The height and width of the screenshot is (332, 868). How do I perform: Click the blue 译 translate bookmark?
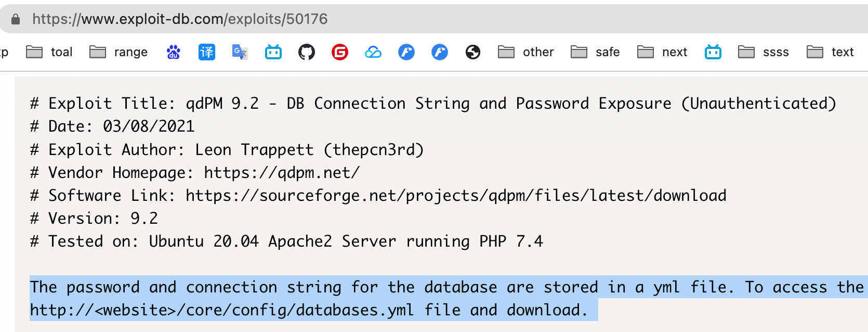[x=206, y=52]
